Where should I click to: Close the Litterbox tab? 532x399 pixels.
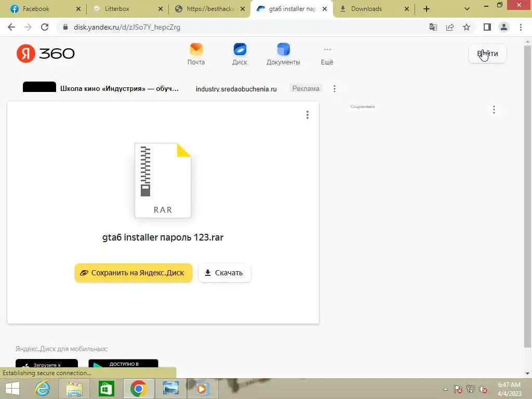161,9
